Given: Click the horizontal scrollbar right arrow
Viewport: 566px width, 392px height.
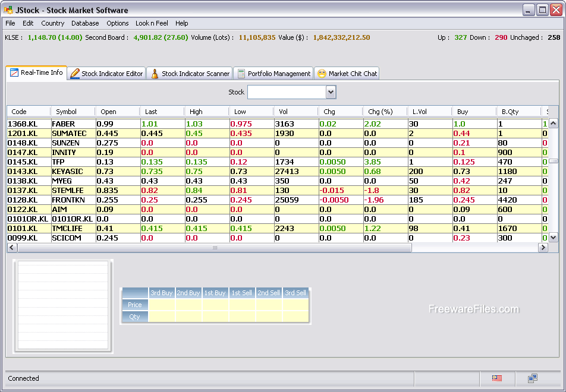Looking at the screenshot, I should (543, 248).
